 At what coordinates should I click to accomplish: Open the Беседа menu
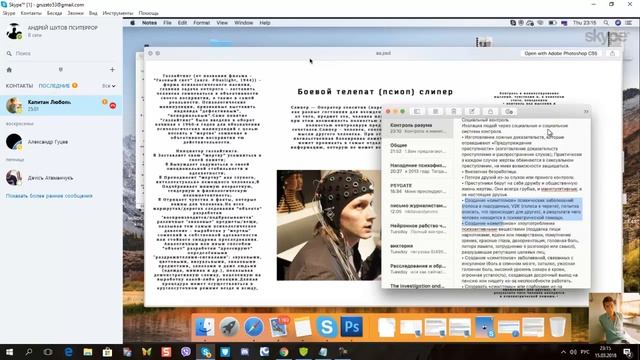[54, 13]
